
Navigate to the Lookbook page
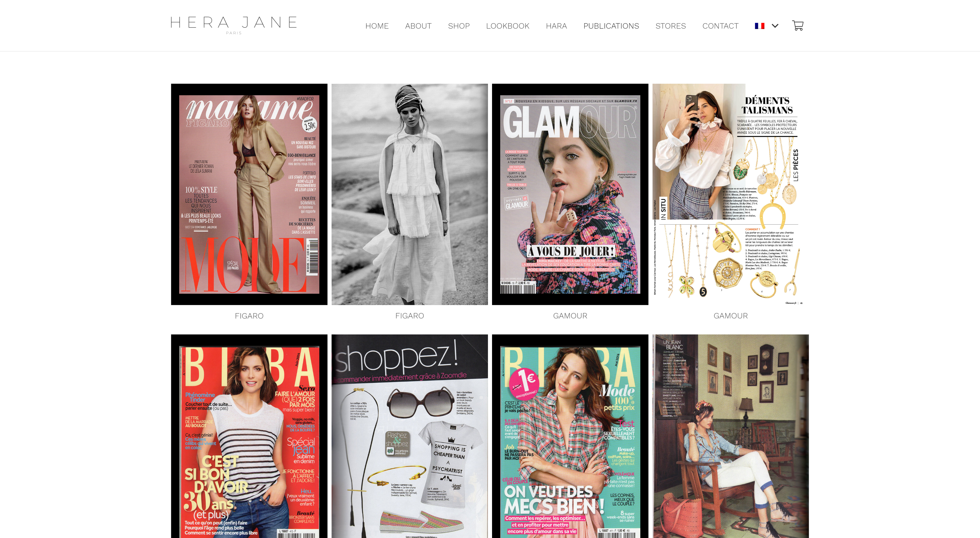click(508, 26)
